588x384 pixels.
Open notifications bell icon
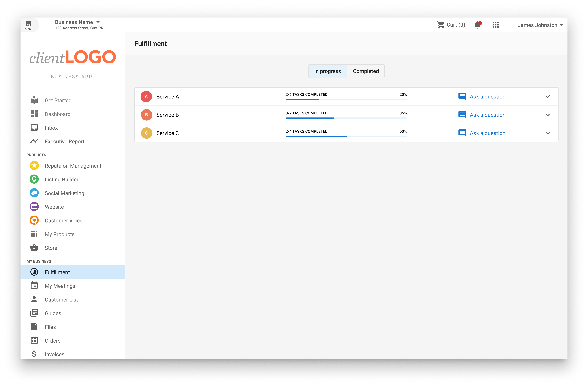coord(478,25)
